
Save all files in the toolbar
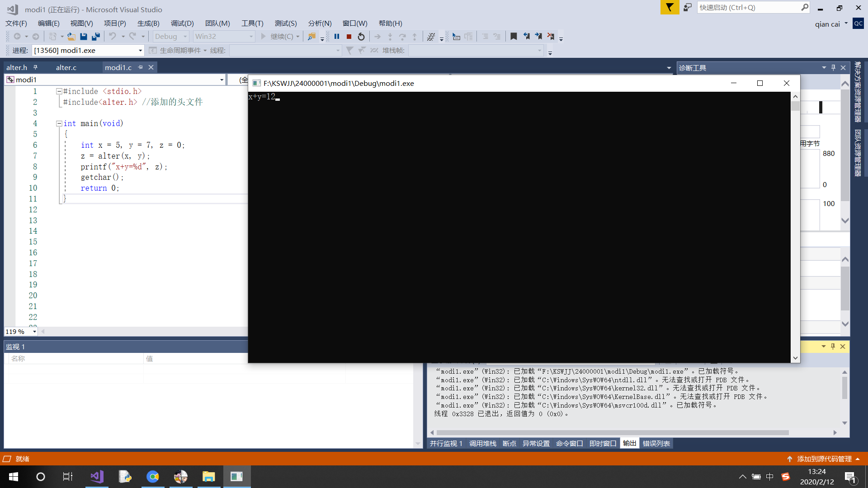(95, 37)
